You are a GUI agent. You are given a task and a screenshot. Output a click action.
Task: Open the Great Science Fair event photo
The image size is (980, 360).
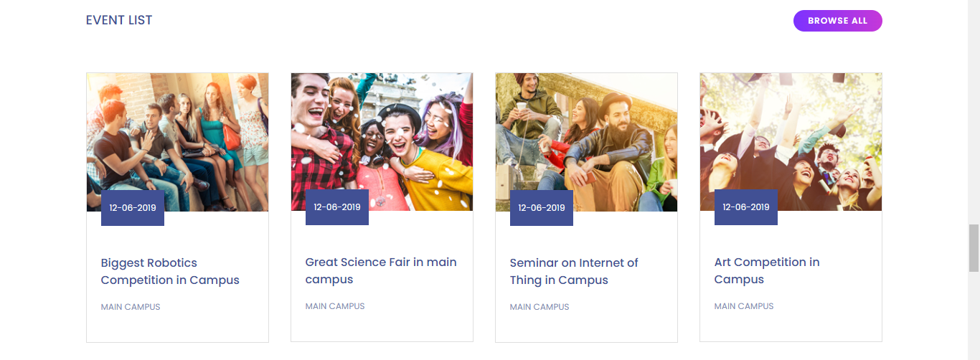pyautogui.click(x=382, y=129)
